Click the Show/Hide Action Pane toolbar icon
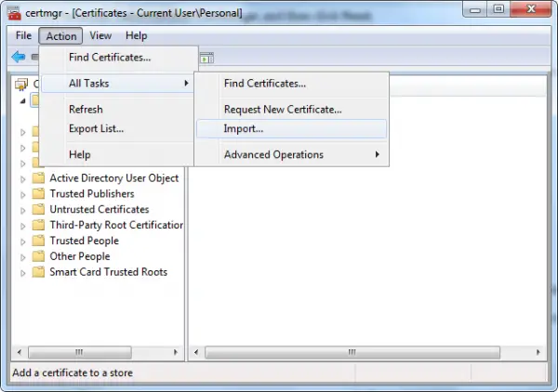The height and width of the screenshot is (392, 558). (206, 58)
